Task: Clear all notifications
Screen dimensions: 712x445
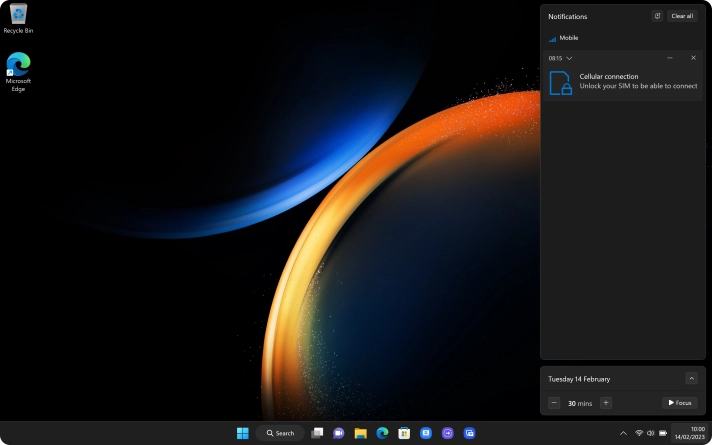Action: pyautogui.click(x=682, y=16)
